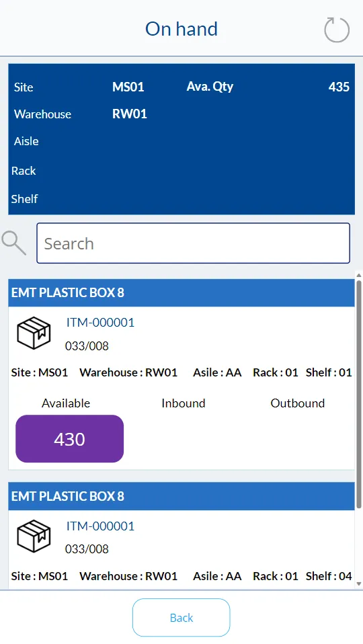Image resolution: width=363 pixels, height=644 pixels.
Task: Click the box icon of second item
Action: coord(34,536)
